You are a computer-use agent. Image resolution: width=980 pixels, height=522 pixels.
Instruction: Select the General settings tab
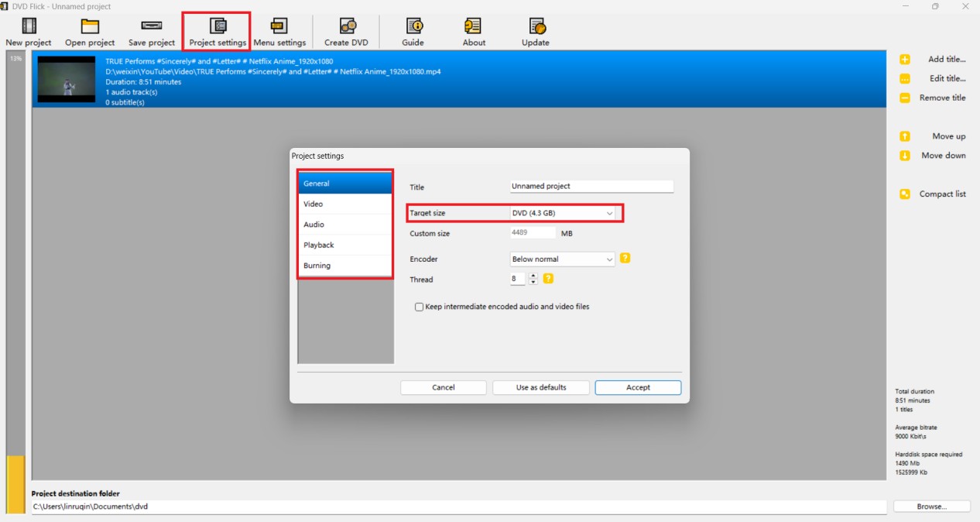click(345, 184)
